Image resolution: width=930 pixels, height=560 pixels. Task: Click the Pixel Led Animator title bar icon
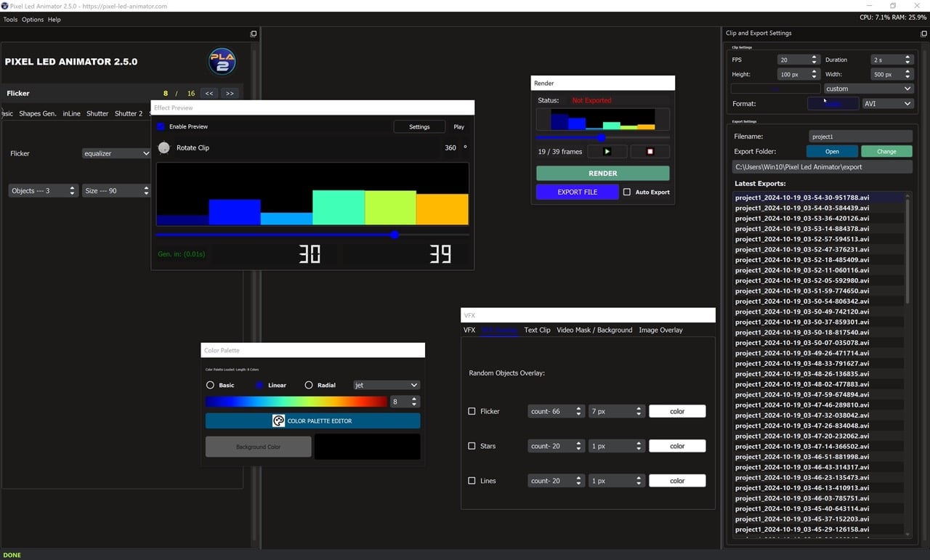(x=6, y=5)
